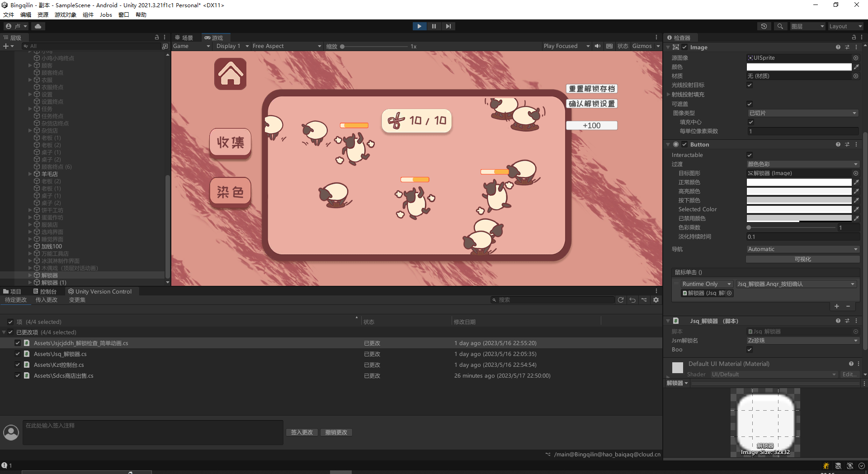Open Image component help icon
The height and width of the screenshot is (474, 868).
click(838, 47)
